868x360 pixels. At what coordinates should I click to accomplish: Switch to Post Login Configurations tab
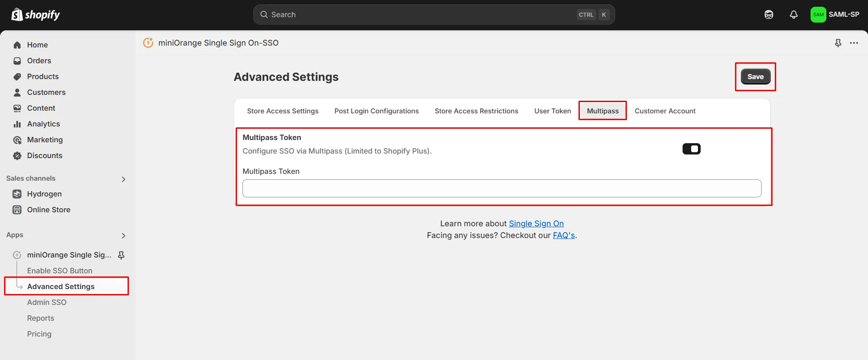[376, 111]
